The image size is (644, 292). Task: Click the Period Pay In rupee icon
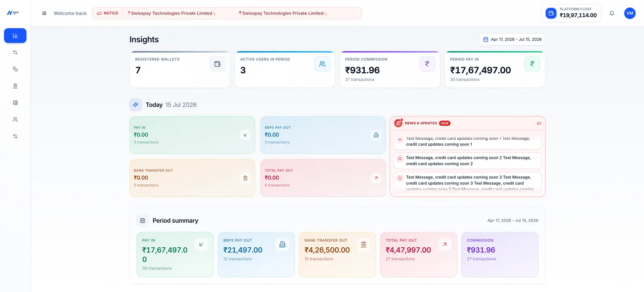click(532, 64)
